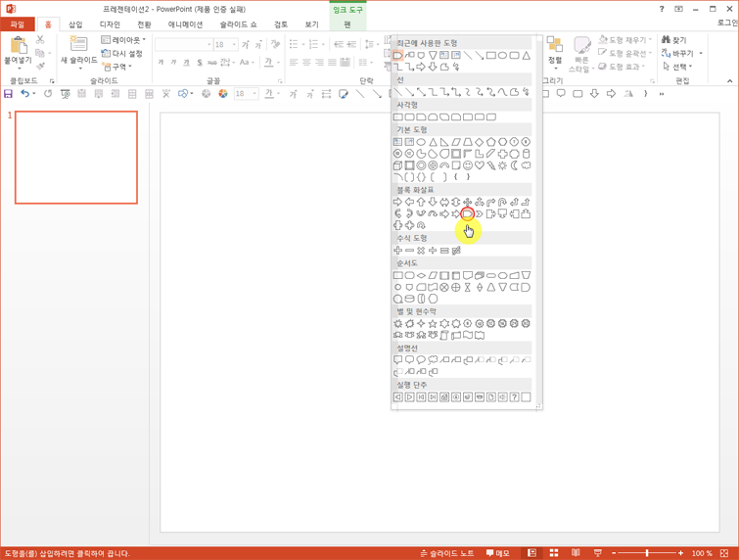
Task: Switch to 슬라이드 쇼 tab
Action: 239,24
